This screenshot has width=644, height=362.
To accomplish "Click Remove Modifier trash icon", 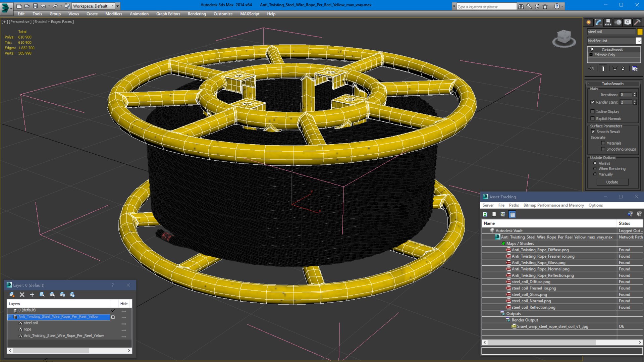I will (x=623, y=68).
